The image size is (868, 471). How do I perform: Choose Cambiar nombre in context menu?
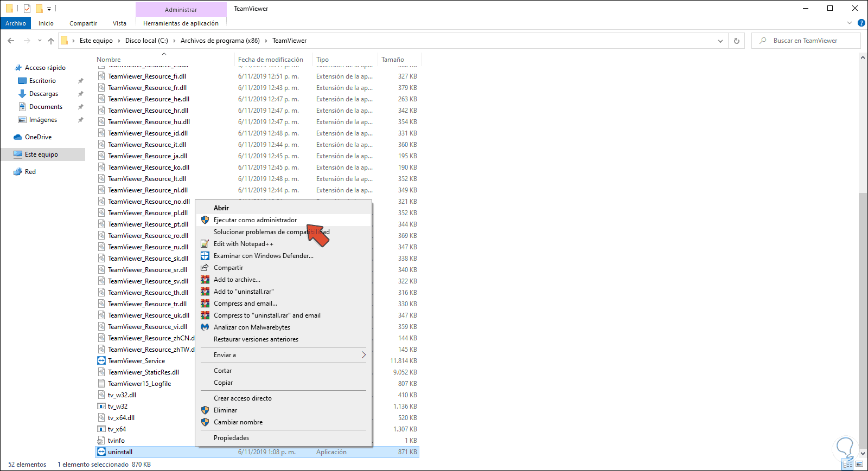[283, 422]
